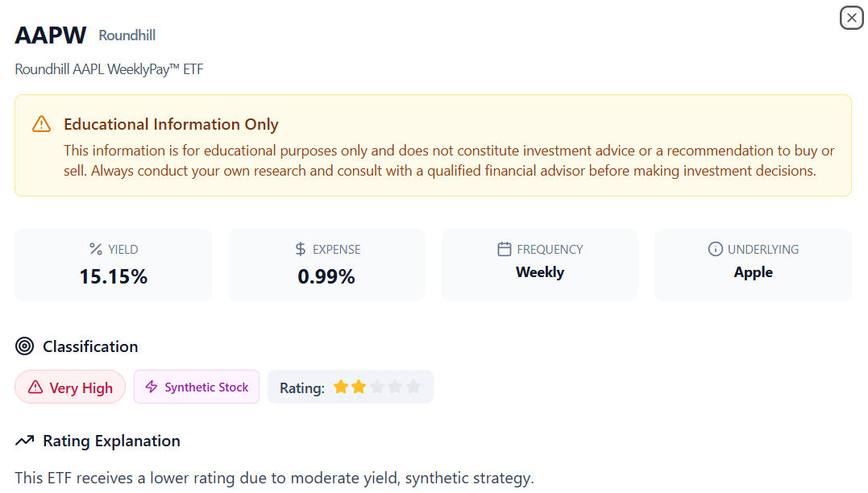The image size is (868, 493).
Task: Click the second filled rating star
Action: tap(359, 386)
